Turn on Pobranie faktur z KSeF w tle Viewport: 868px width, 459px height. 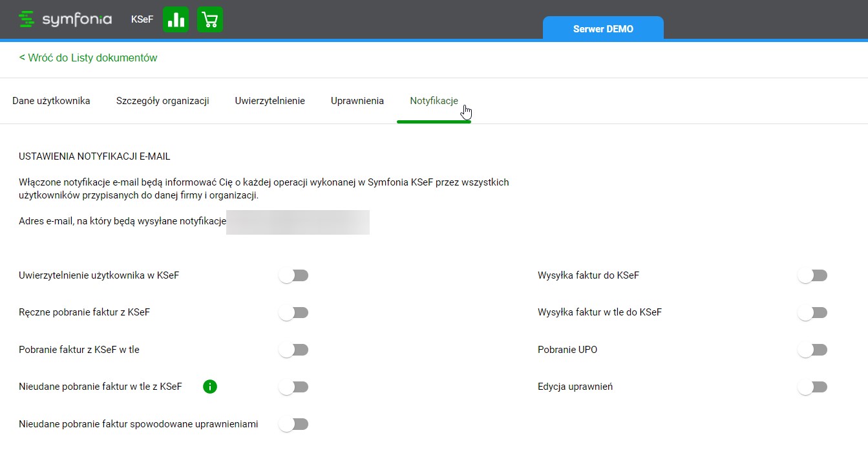[294, 350]
